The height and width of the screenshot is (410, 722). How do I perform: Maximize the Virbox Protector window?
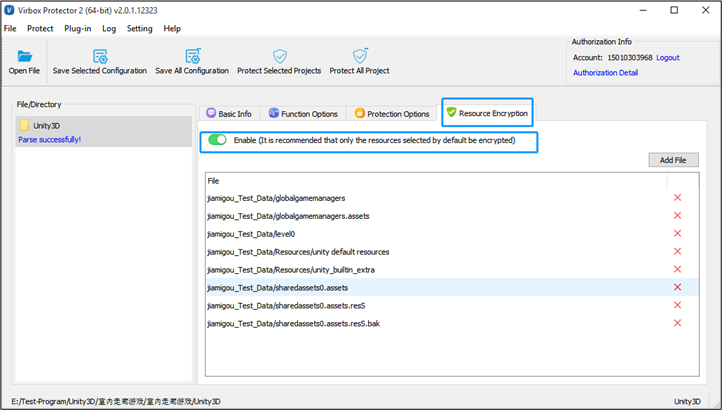[x=674, y=10]
